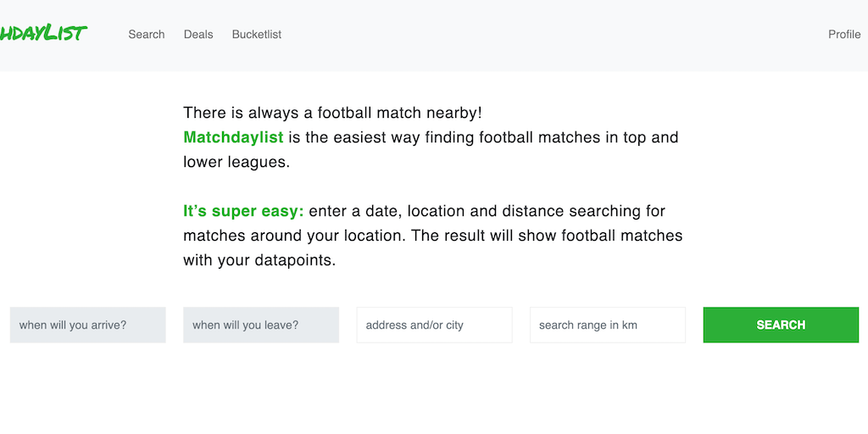Click the green "Matchdaylist" brand text
This screenshot has height=434, width=868.
click(233, 137)
